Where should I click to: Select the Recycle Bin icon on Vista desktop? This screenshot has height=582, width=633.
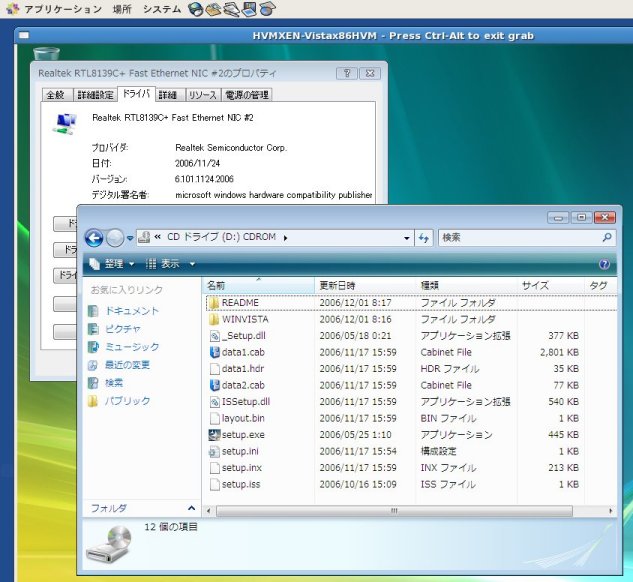click(46, 53)
